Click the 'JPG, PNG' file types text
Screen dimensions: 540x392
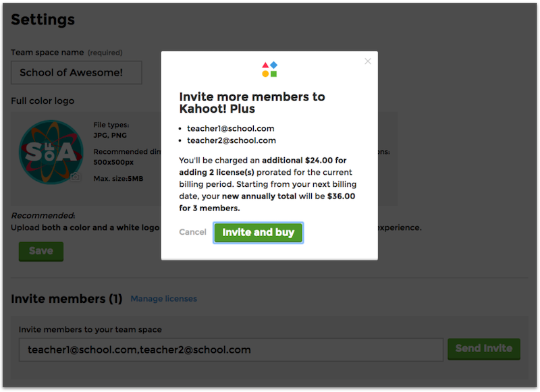pyautogui.click(x=110, y=135)
